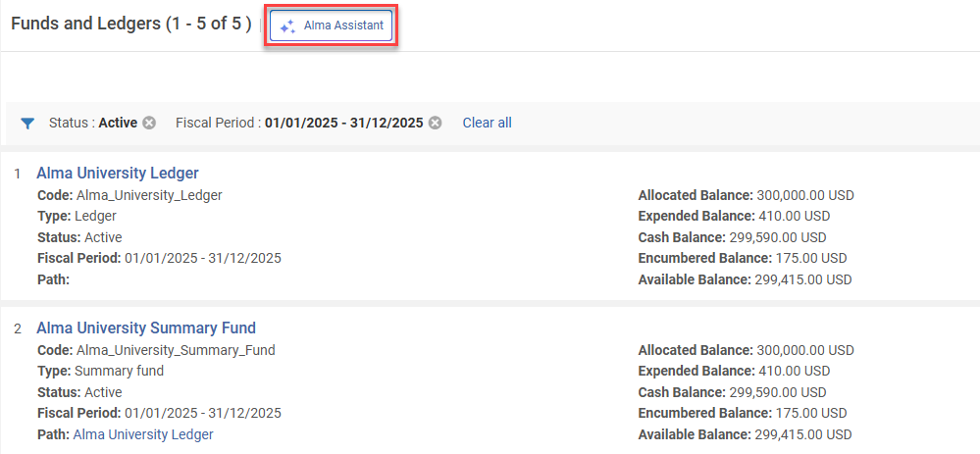Click the code Alma_University_Summary_Fund
The image size is (980, 454).
(175, 350)
